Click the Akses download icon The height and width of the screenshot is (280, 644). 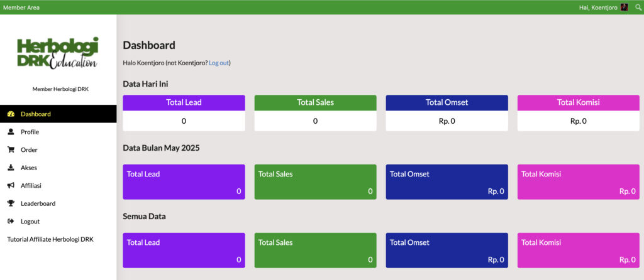click(x=11, y=168)
